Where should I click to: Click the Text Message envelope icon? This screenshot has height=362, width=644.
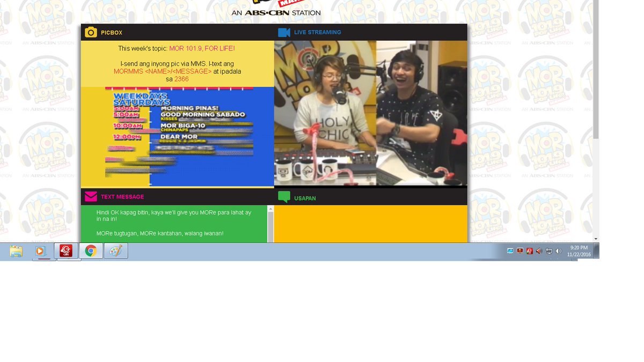91,197
